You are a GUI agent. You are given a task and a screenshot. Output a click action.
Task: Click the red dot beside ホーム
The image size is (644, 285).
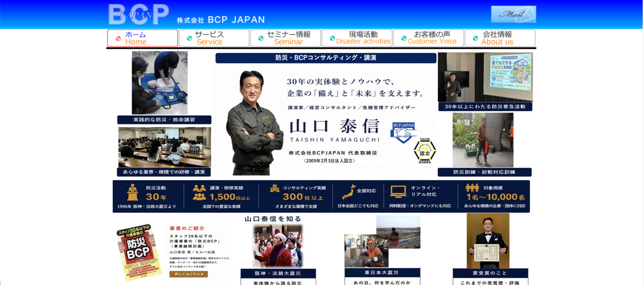coord(118,38)
